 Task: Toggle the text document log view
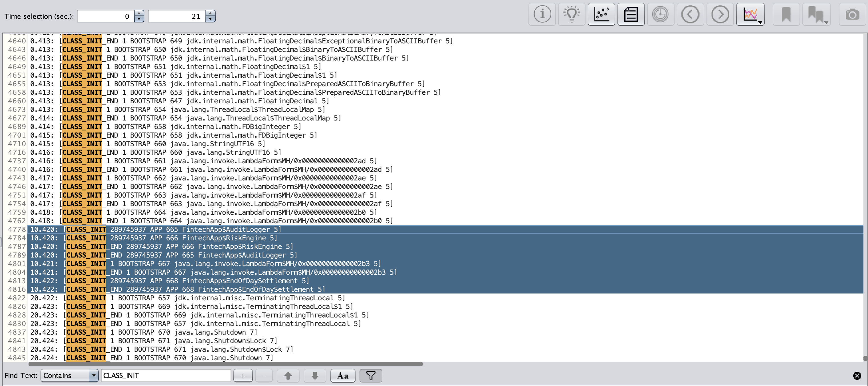[x=631, y=15]
